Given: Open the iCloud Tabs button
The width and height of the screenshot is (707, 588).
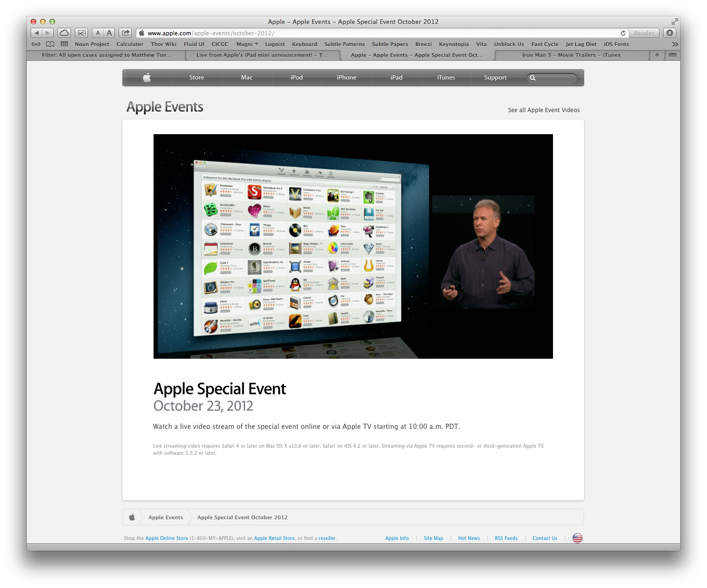Looking at the screenshot, I should (65, 33).
